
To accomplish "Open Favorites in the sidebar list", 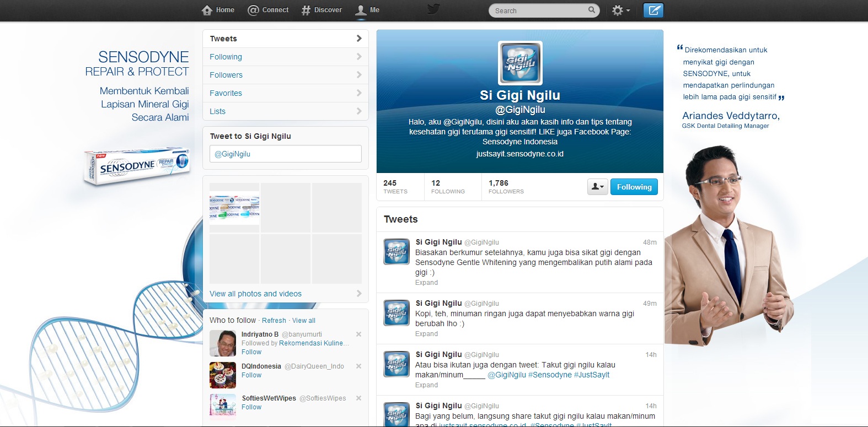I will coord(286,93).
